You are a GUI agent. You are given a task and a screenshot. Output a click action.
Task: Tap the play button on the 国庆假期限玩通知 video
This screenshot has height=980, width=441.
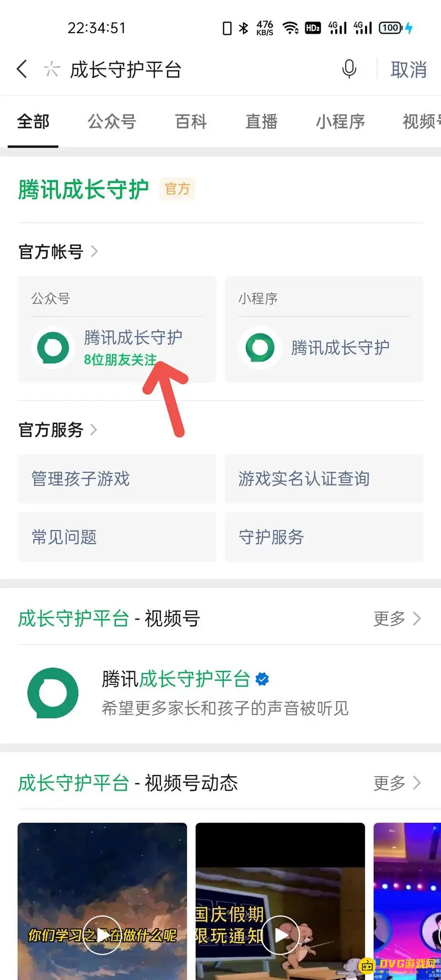tap(280, 935)
